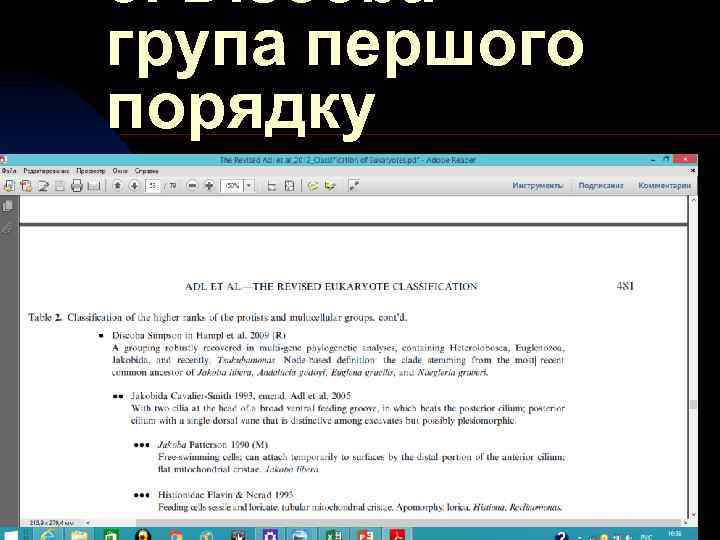This screenshot has height=540, width=720.
Task: Click the Share file toolbar icon
Action: click(44, 186)
